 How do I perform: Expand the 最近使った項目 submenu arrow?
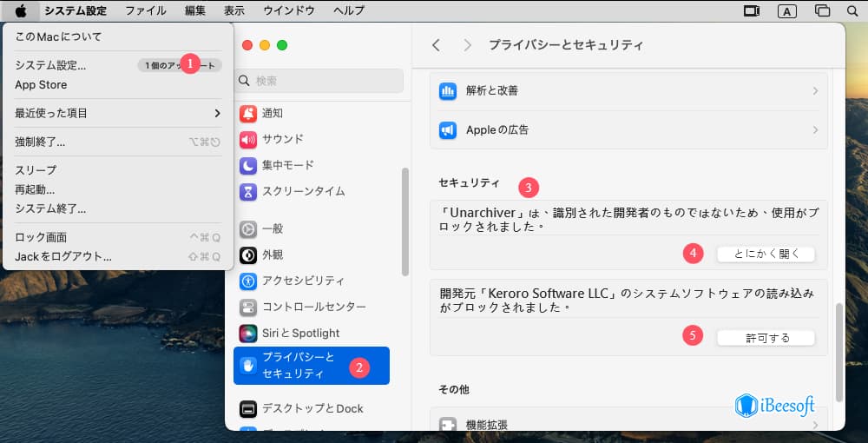click(217, 114)
